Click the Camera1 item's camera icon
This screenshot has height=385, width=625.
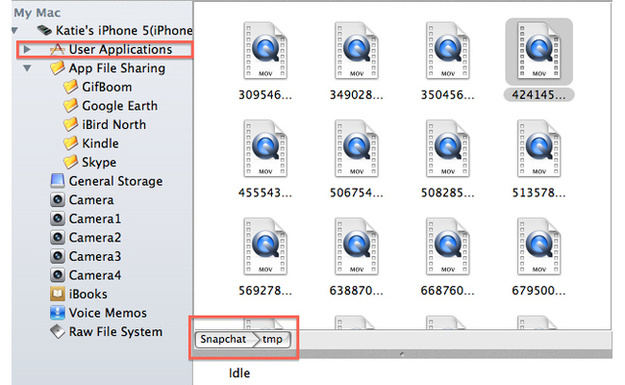click(57, 218)
